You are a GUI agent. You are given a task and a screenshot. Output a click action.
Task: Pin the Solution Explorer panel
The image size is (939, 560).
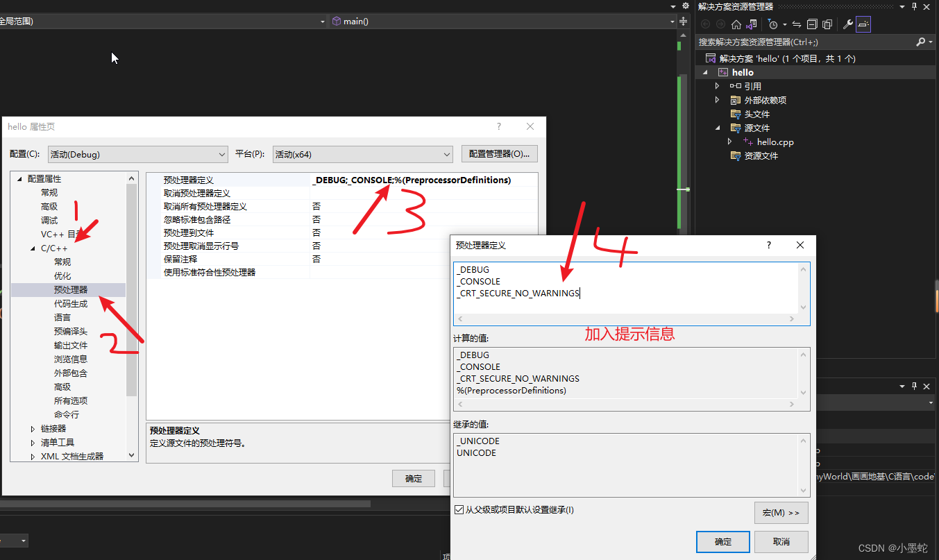[914, 7]
